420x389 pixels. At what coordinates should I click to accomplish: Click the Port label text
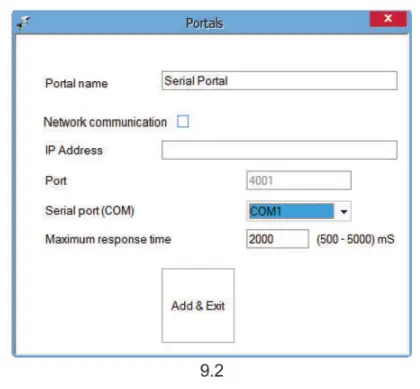56,181
